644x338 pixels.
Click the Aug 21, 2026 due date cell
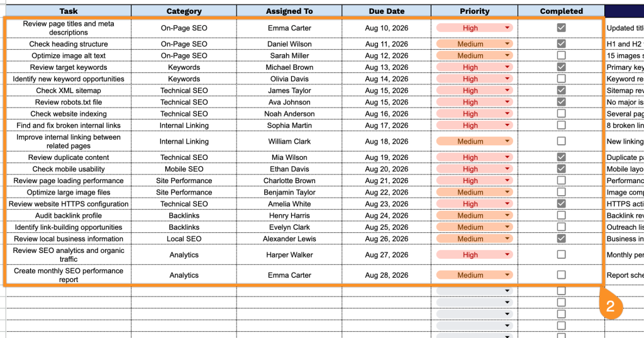[x=387, y=181]
